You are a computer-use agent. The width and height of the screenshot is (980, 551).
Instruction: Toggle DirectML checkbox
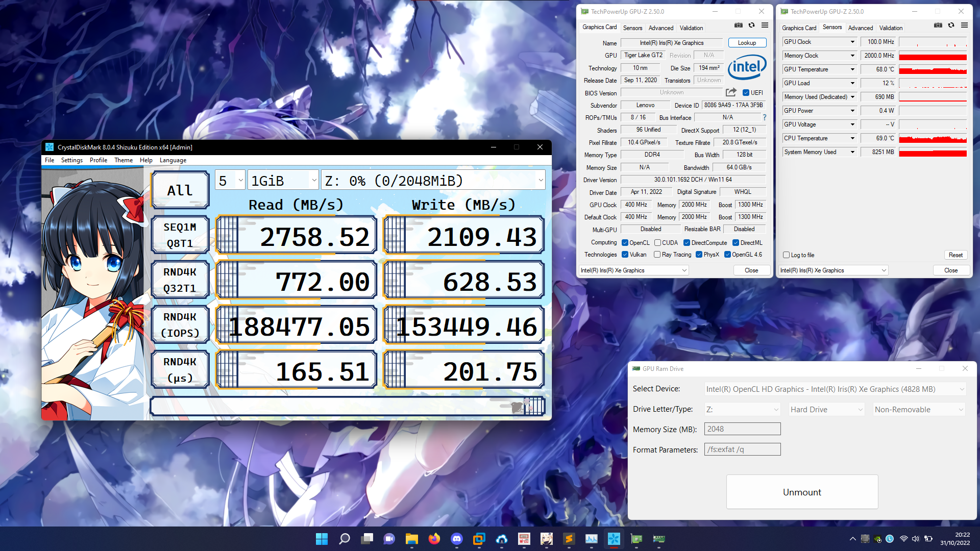click(x=736, y=242)
